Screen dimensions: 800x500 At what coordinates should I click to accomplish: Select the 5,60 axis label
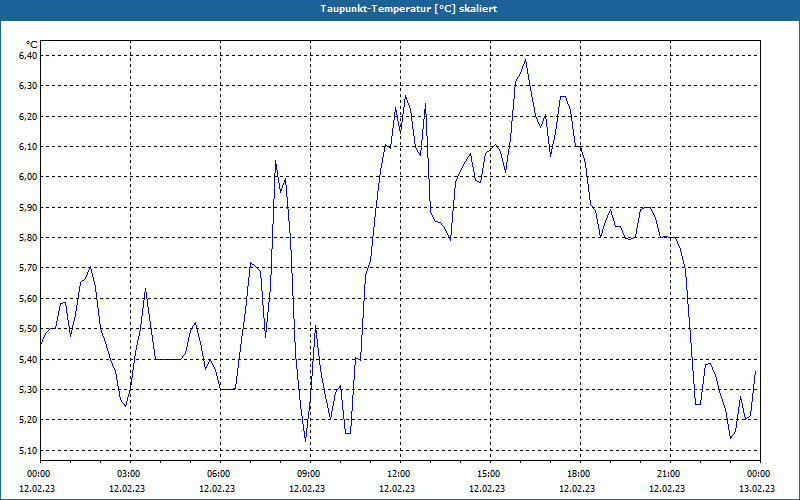(x=28, y=298)
